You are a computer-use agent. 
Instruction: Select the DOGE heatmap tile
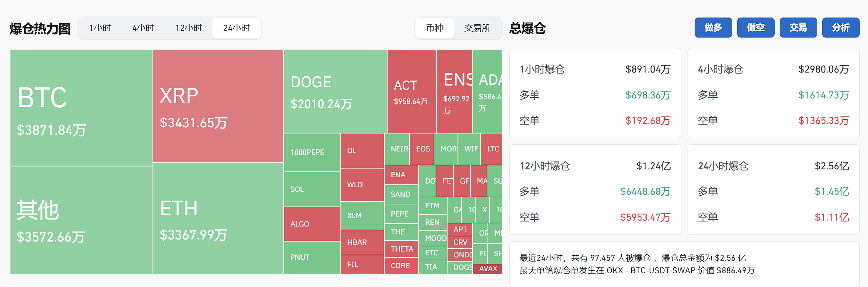335,91
